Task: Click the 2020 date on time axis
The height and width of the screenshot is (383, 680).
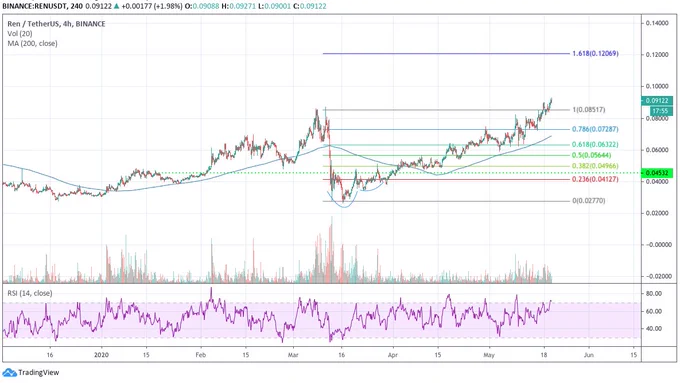Action: click(x=101, y=355)
